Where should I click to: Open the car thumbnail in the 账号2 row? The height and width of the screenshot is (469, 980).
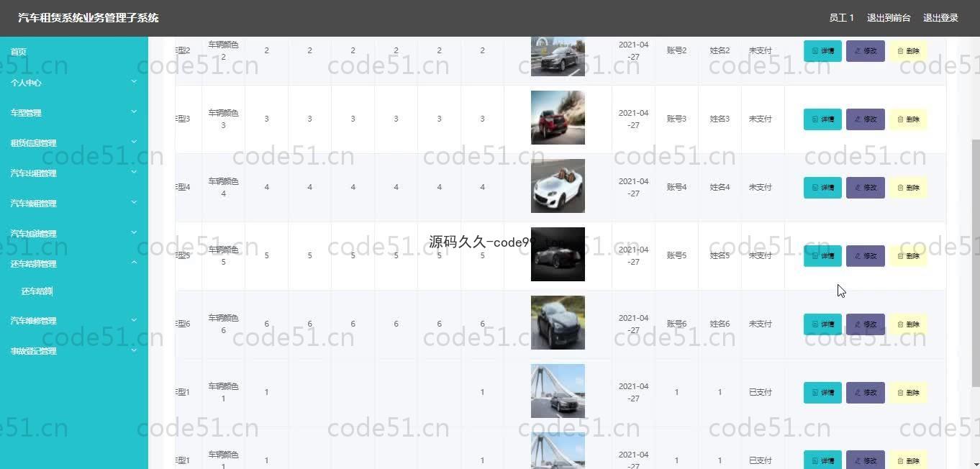tap(558, 56)
